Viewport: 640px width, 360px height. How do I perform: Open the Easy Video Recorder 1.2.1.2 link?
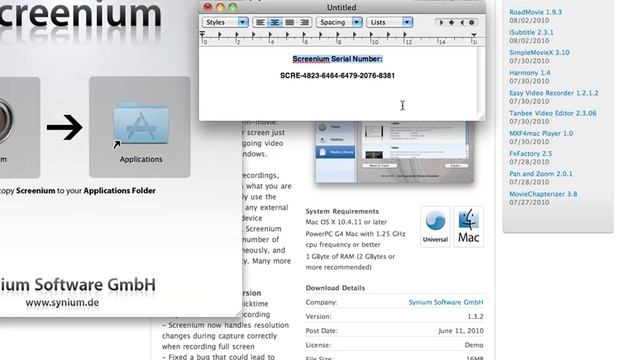(554, 93)
